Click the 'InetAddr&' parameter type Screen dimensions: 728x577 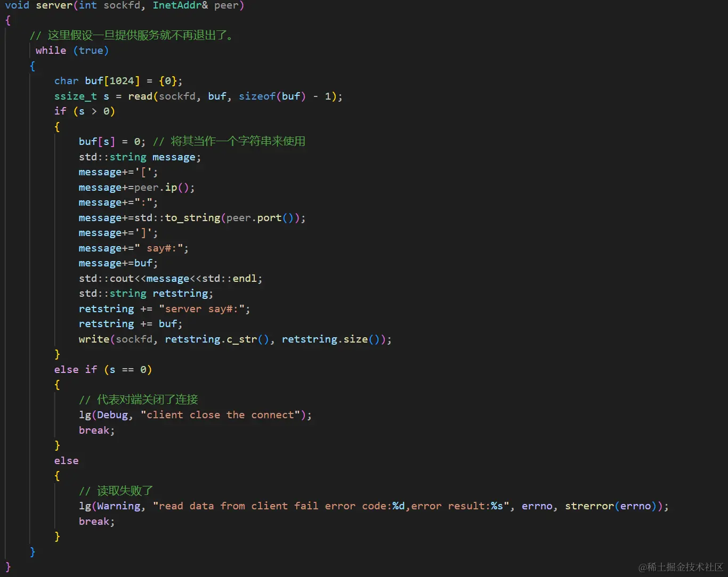pyautogui.click(x=180, y=5)
